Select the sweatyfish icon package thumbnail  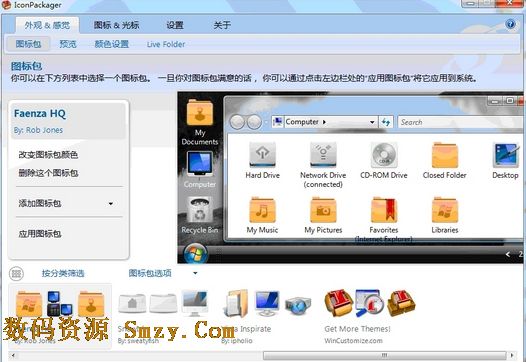pyautogui.click(x=163, y=316)
